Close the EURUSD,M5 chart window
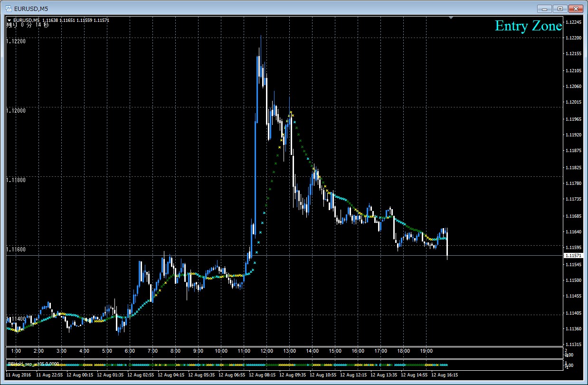The image size is (588, 385). click(x=576, y=9)
